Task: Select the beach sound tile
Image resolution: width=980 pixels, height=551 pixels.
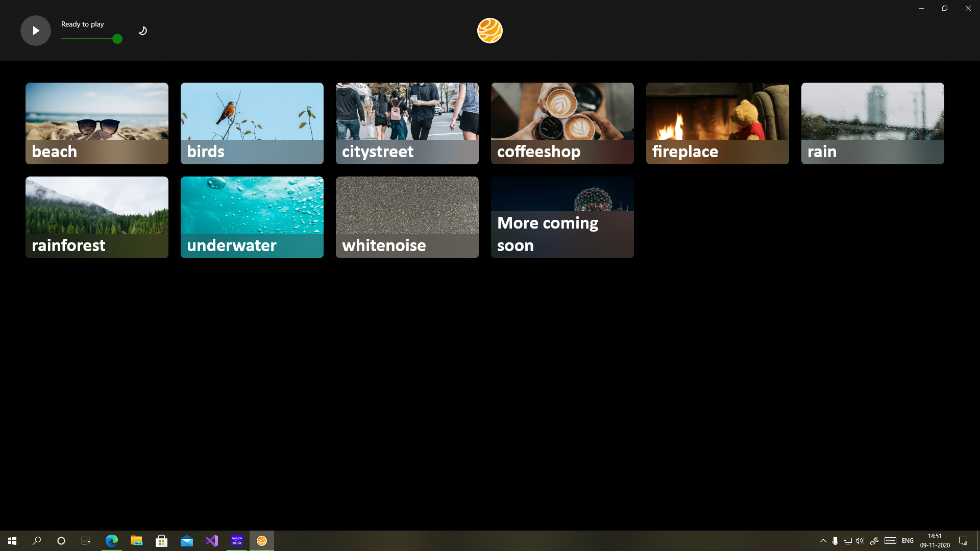Action: tap(97, 123)
